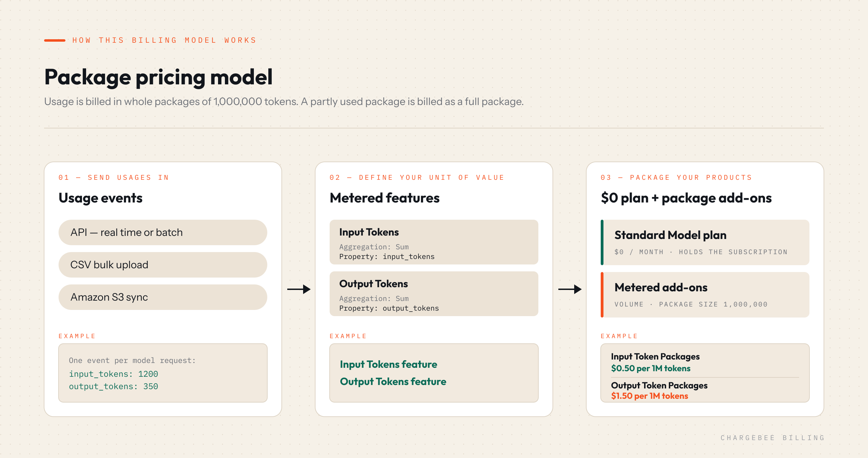Select the Standard Model plan card

coord(705,242)
